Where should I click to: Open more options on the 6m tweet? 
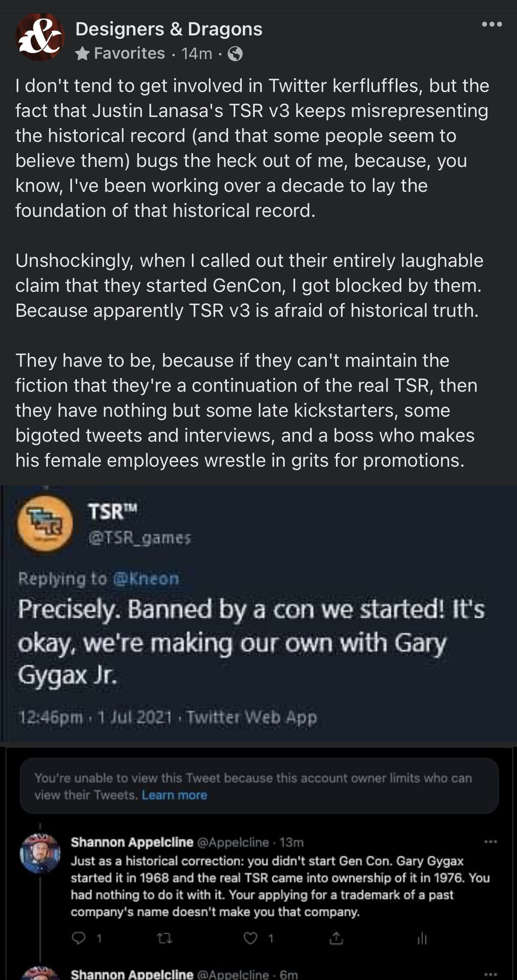pos(491,974)
